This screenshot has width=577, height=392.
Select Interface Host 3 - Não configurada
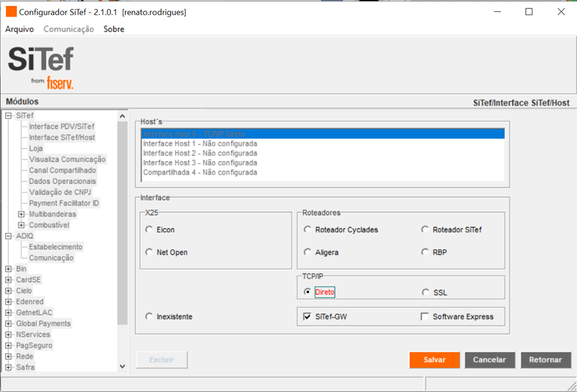pos(323,163)
